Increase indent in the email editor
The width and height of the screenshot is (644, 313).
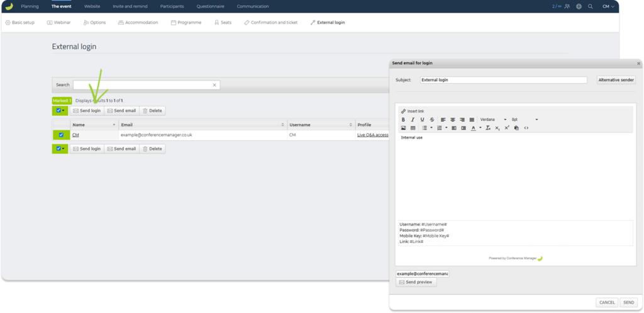464,128
